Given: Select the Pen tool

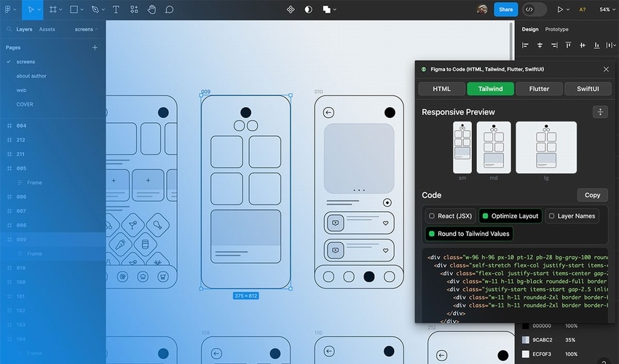Looking at the screenshot, I should (95, 9).
